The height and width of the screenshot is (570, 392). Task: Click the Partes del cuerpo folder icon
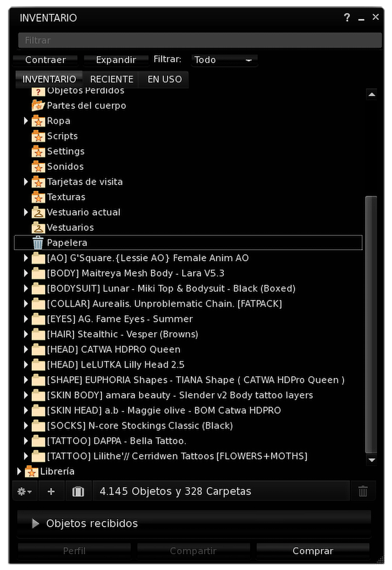click(x=38, y=106)
